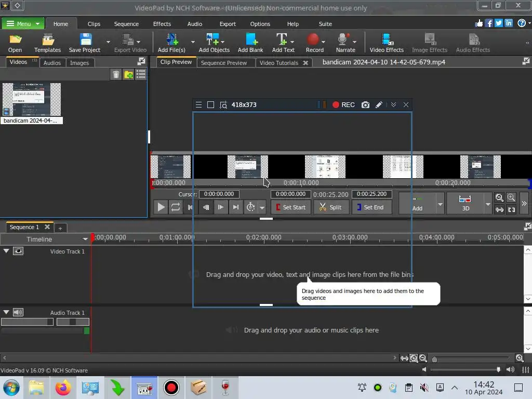
Task: Open the Sequence ribbon tab
Action: coord(126,24)
